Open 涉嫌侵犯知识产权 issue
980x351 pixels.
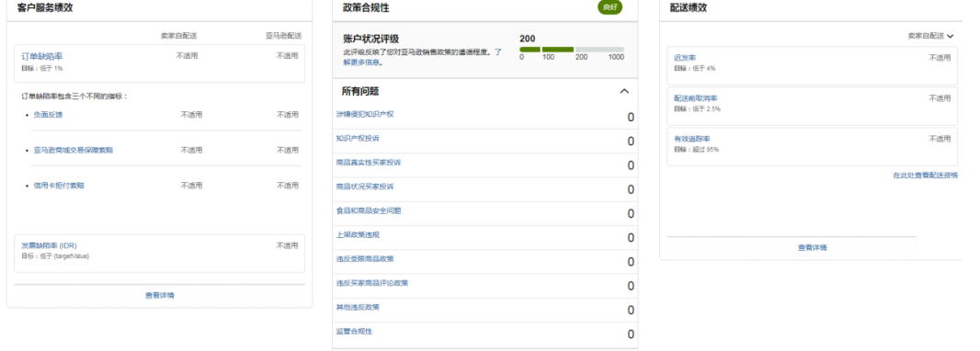[364, 114]
